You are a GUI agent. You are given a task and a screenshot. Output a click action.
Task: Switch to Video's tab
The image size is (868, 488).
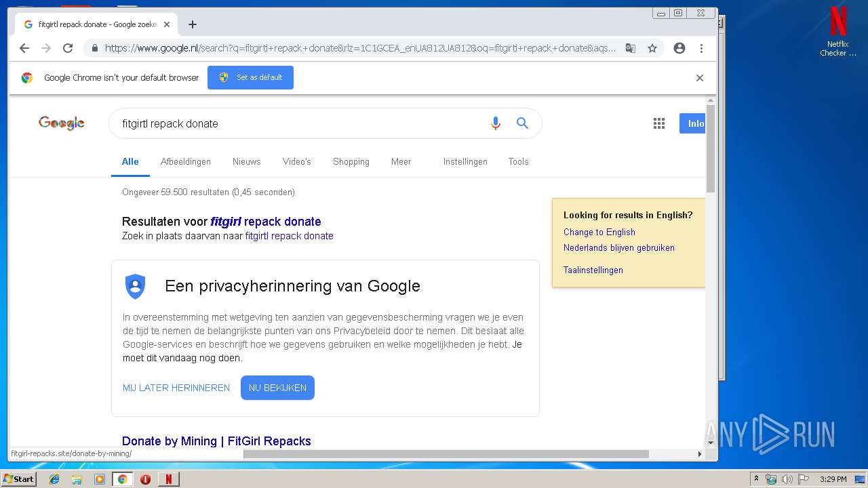[x=297, y=162]
